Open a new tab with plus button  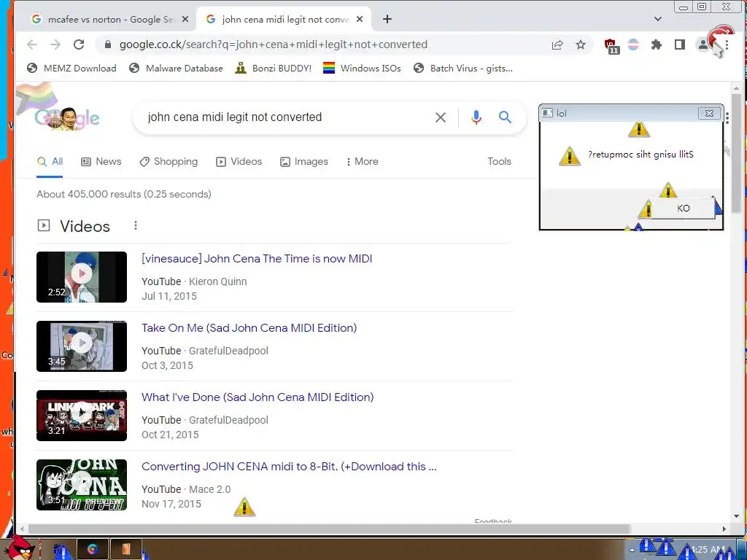(387, 19)
